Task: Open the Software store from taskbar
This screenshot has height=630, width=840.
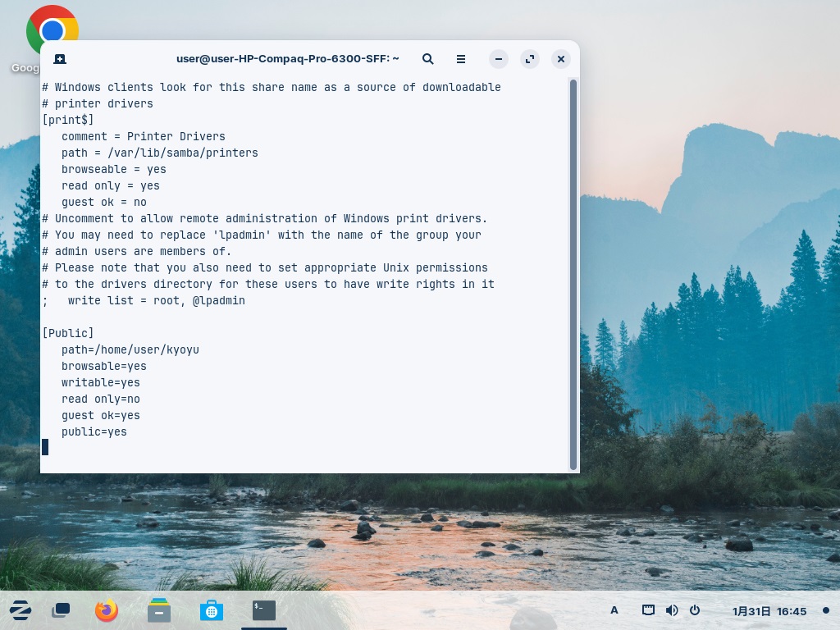Action: point(212,610)
